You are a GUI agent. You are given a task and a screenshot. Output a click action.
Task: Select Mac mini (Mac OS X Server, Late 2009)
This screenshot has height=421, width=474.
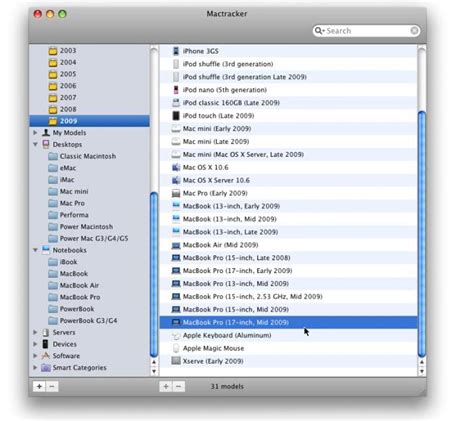[x=288, y=155]
